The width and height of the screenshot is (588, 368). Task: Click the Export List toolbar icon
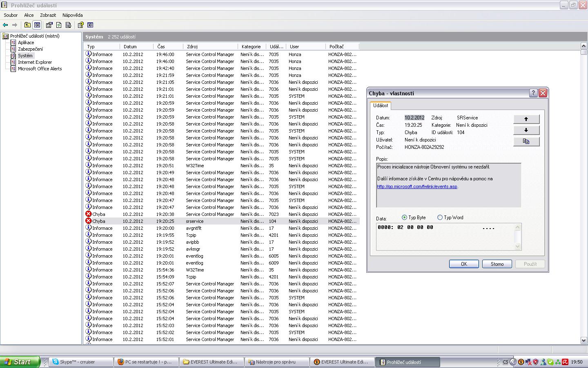click(68, 25)
